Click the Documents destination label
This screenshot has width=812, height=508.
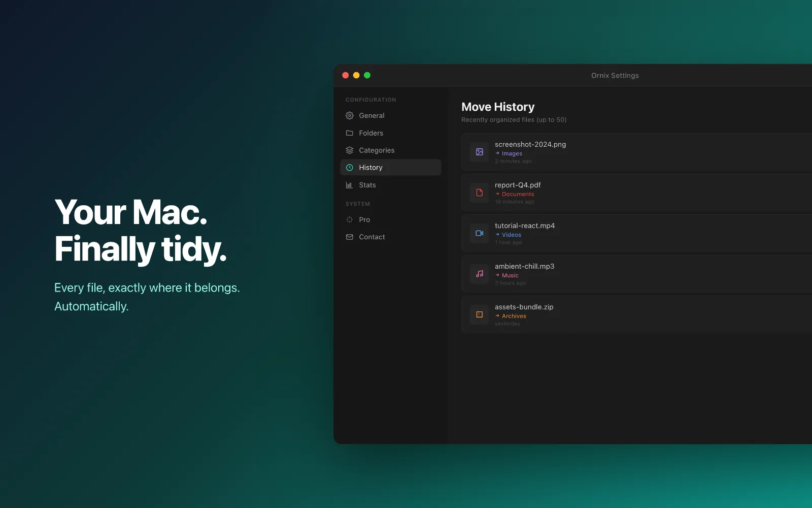point(518,194)
